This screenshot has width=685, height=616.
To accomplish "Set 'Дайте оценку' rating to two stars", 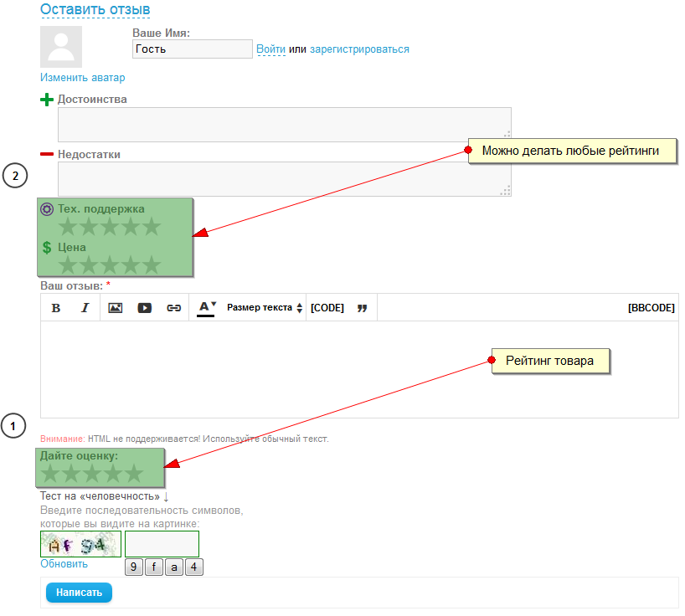I will coord(71,474).
